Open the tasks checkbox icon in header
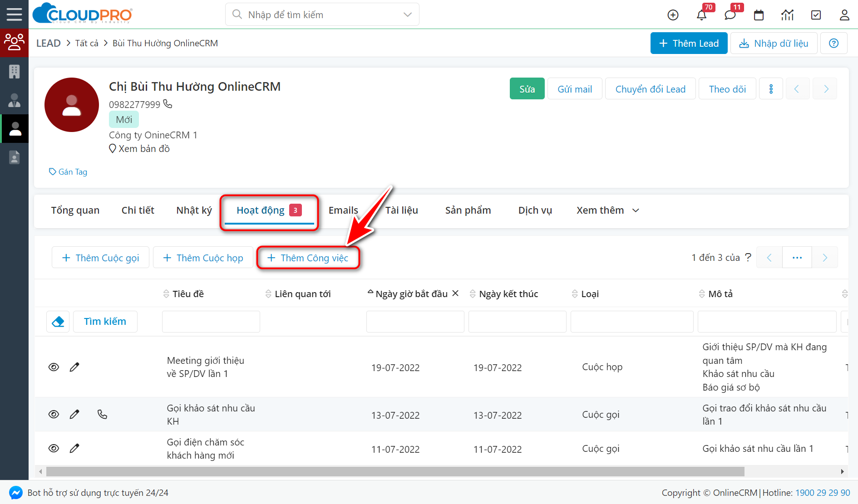858x504 pixels. click(x=816, y=15)
